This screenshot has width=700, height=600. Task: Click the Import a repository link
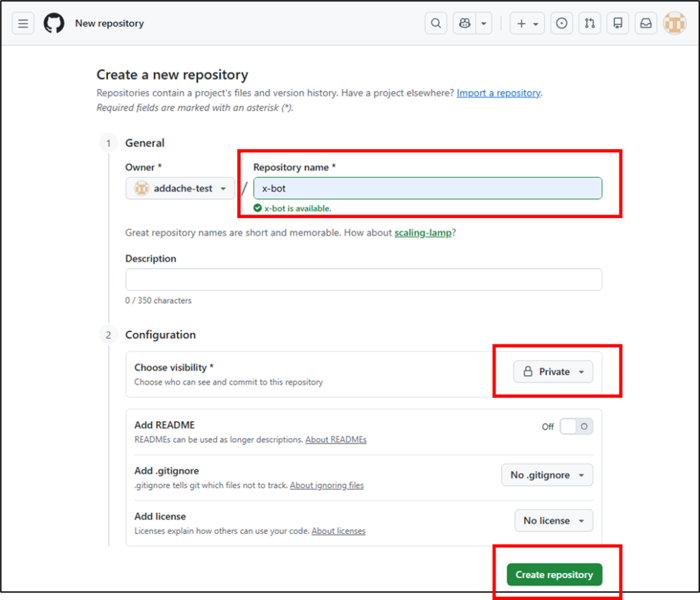[498, 93]
